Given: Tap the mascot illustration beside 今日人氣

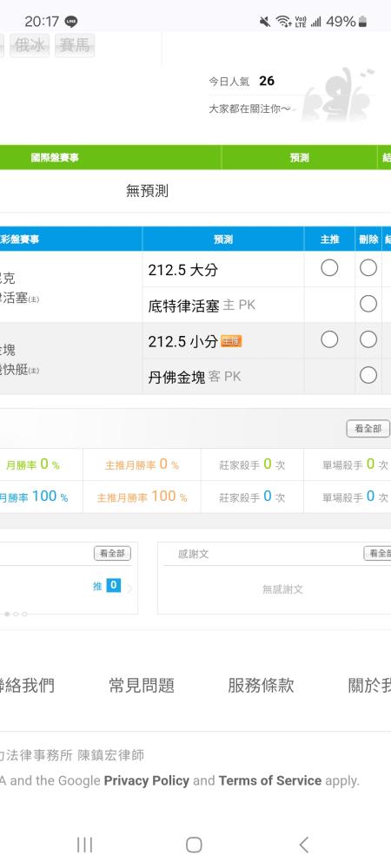Looking at the screenshot, I should coord(339,95).
